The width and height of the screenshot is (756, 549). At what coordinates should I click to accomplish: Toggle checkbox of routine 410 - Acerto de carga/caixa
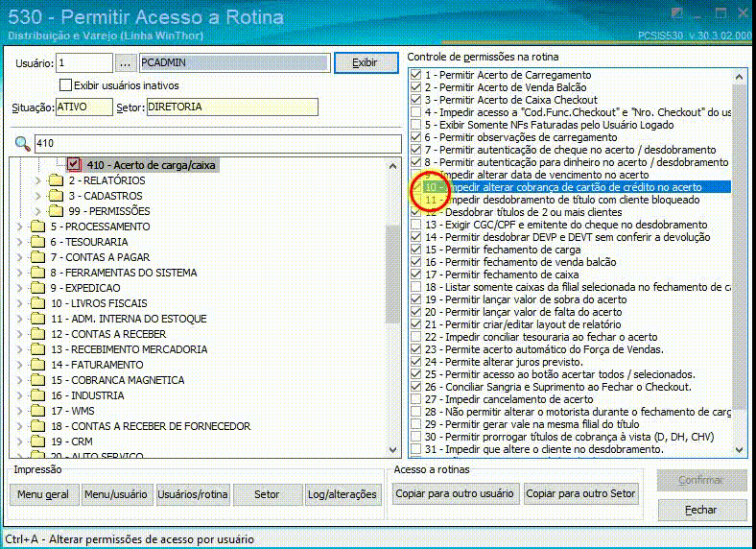tap(74, 164)
